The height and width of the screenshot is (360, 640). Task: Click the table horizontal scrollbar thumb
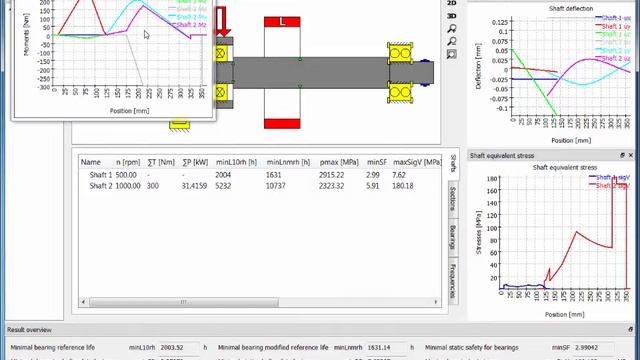pos(184,302)
